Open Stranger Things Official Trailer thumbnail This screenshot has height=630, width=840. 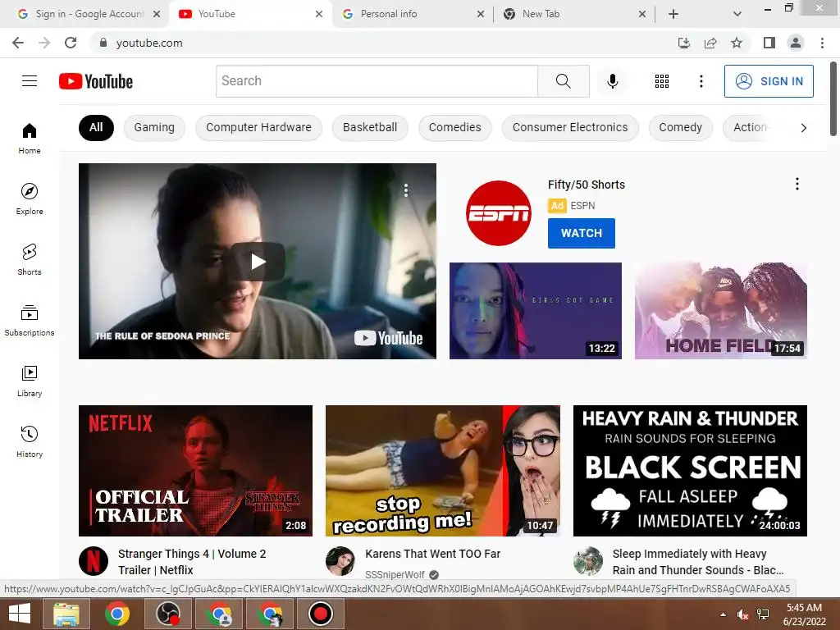(x=195, y=470)
